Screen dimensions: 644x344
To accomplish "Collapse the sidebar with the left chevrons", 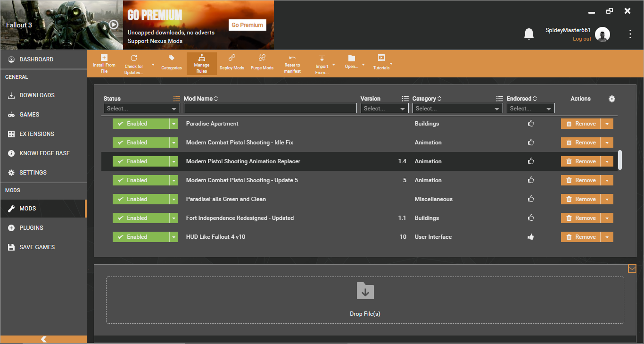I will tap(43, 339).
